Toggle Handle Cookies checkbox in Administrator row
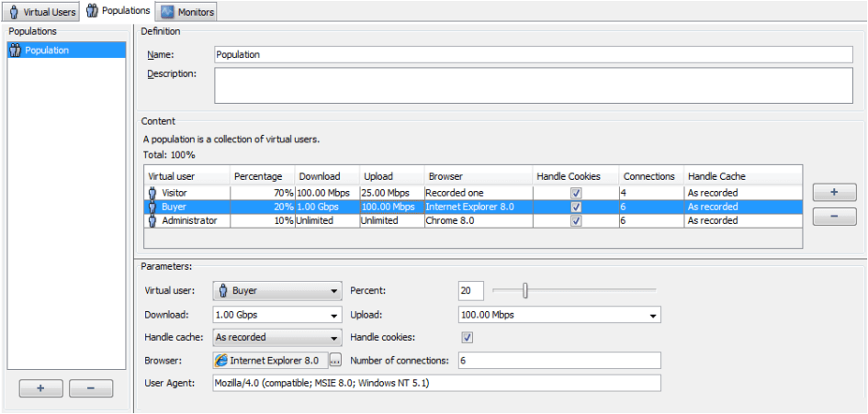Screen dimensions: 868x414 [x=575, y=220]
